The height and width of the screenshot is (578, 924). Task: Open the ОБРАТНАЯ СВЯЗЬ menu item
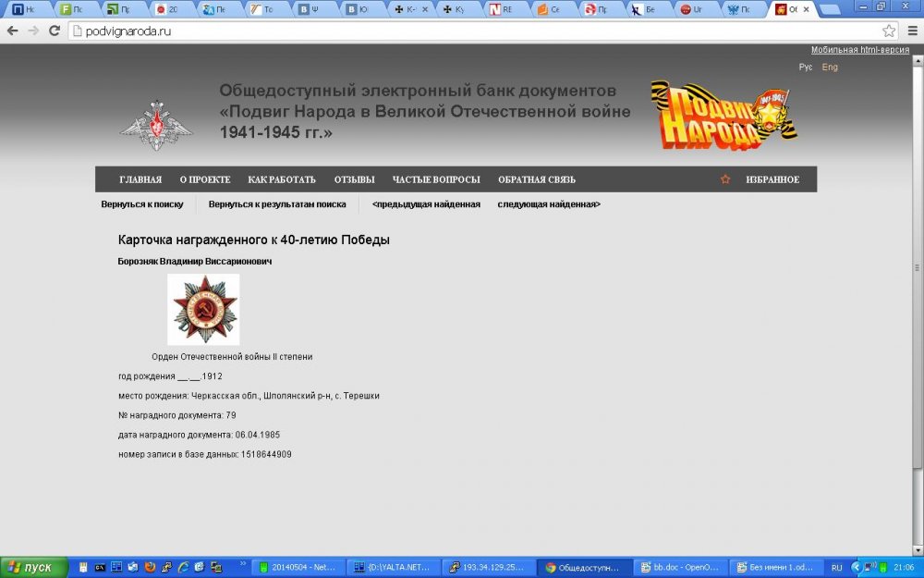click(x=537, y=179)
